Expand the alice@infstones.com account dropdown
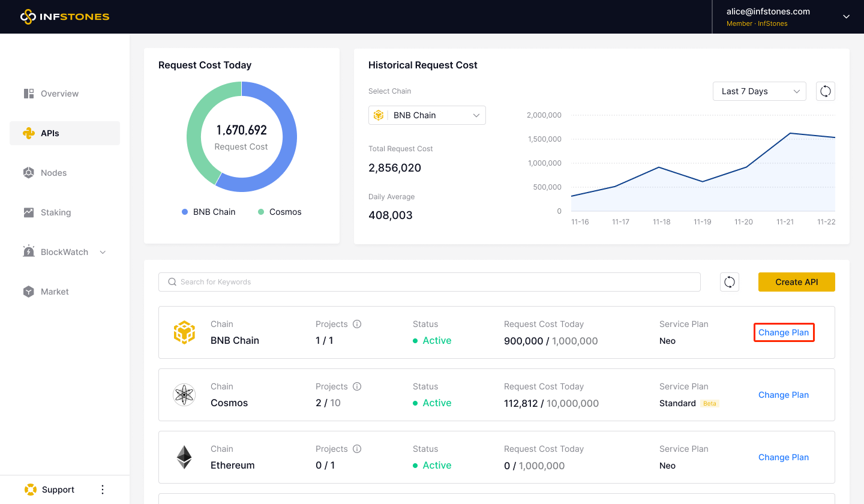 tap(847, 17)
